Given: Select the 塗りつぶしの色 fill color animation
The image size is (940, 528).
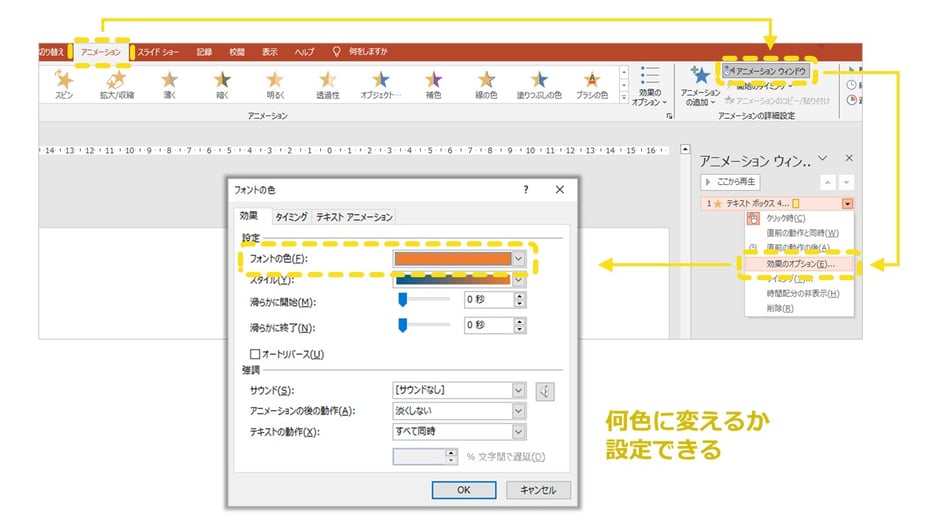Looking at the screenshot, I should tap(539, 83).
